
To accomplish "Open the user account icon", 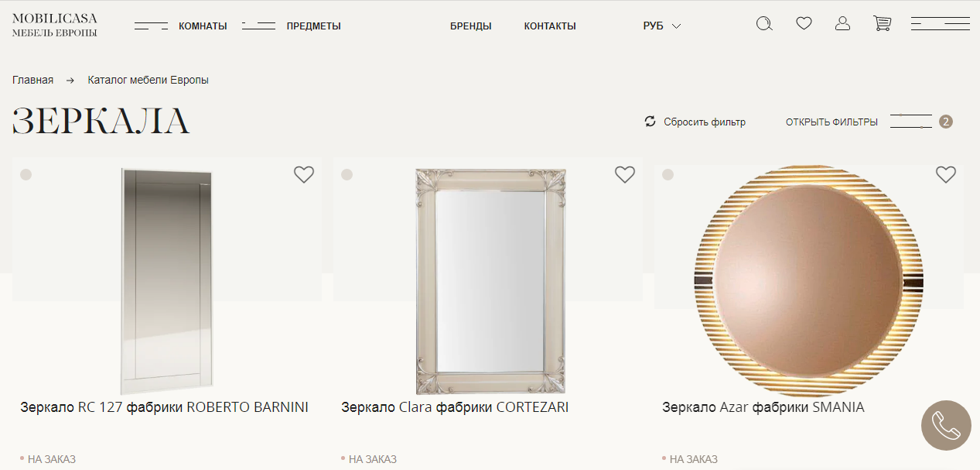I will pyautogui.click(x=842, y=24).
